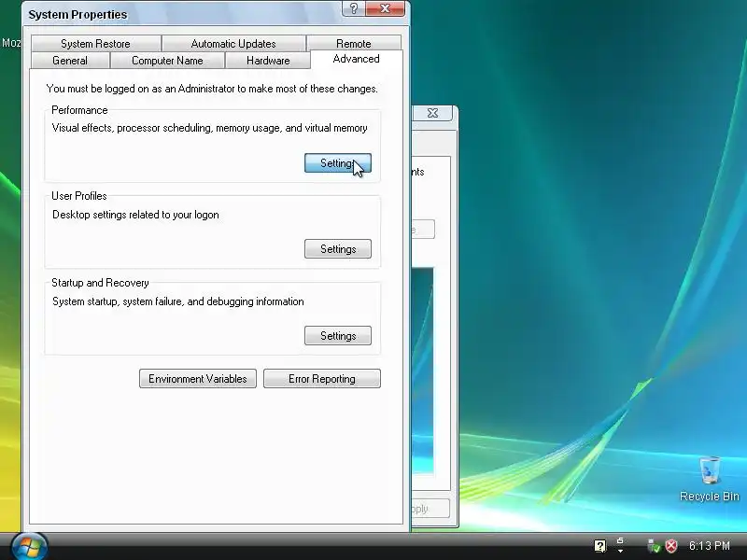Screen dimensions: 747x560
Task: Click the 6:13 PM clock
Action: click(710, 546)
